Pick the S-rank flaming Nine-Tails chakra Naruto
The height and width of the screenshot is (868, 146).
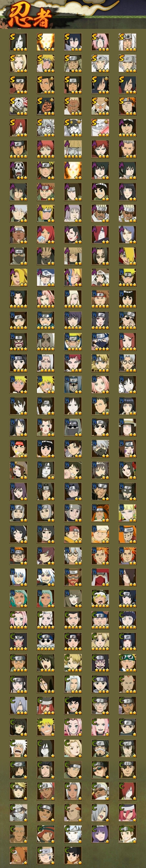[x=45, y=42]
